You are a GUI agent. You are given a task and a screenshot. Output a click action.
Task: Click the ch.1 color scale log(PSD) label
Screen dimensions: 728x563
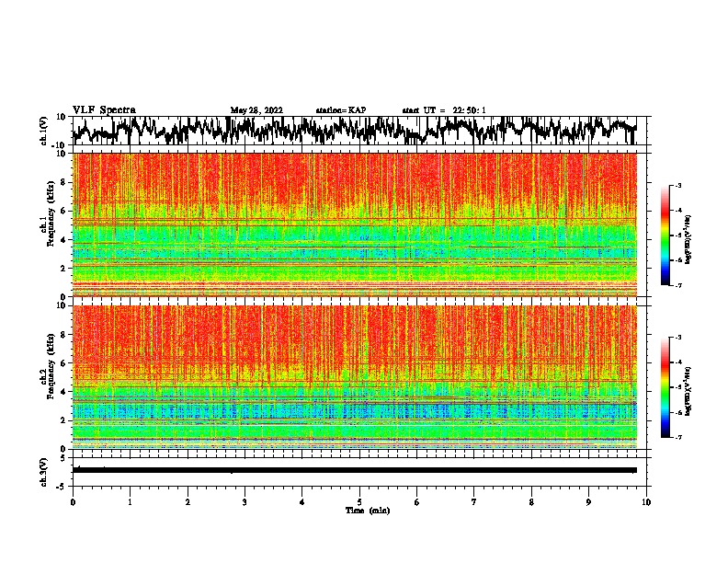pyautogui.click(x=688, y=239)
